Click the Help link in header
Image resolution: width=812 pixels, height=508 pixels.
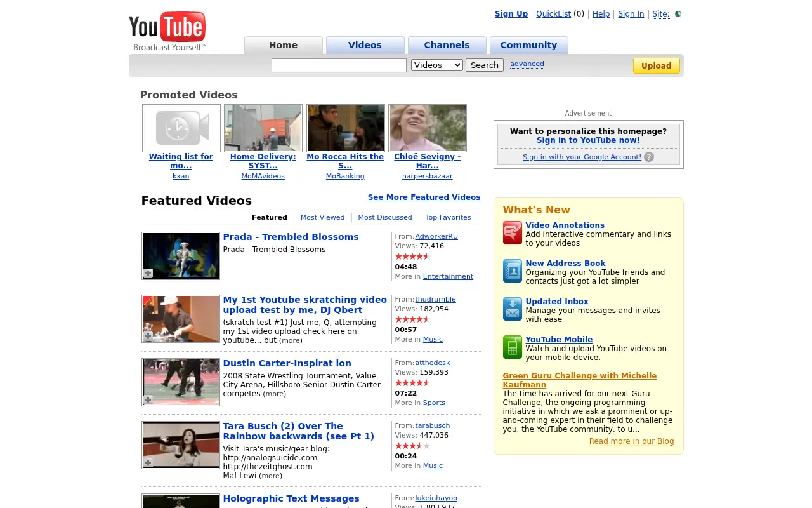click(601, 14)
